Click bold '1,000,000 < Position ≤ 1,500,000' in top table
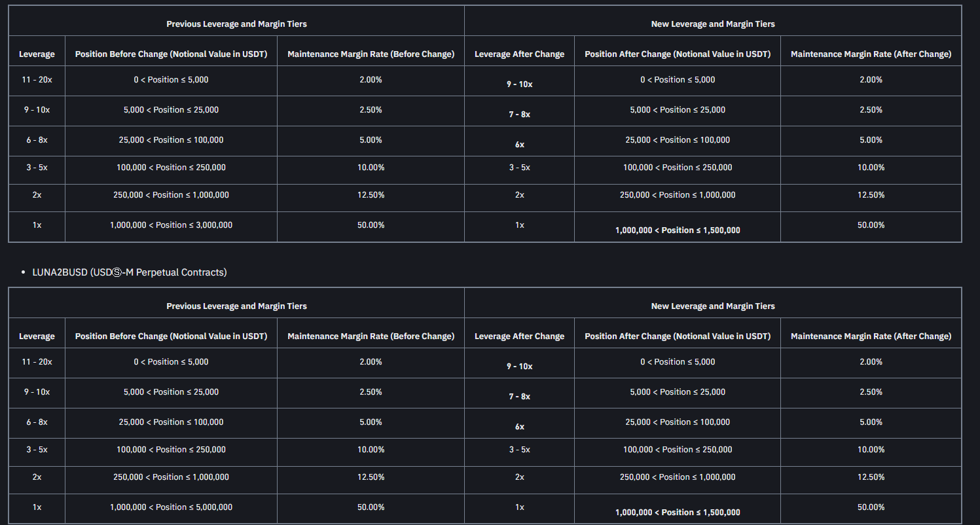 678,230
